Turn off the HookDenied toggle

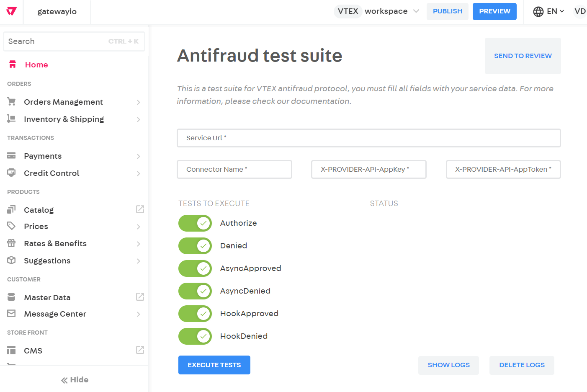tap(195, 336)
